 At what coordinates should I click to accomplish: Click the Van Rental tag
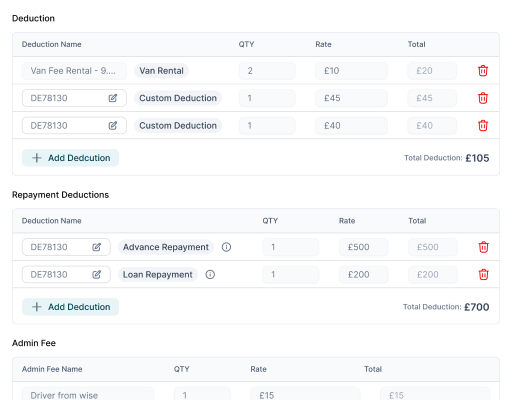tap(161, 71)
